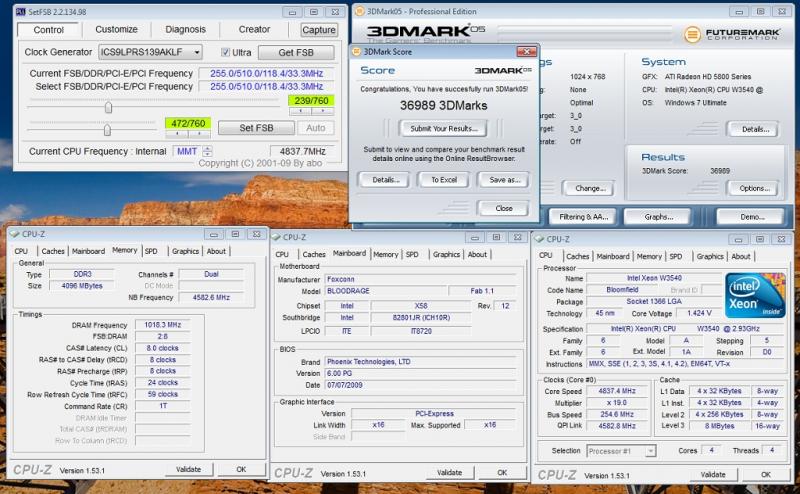Image resolution: width=800 pixels, height=494 pixels.
Task: Open the Processor #1 selection dropdown
Action: pos(621,451)
